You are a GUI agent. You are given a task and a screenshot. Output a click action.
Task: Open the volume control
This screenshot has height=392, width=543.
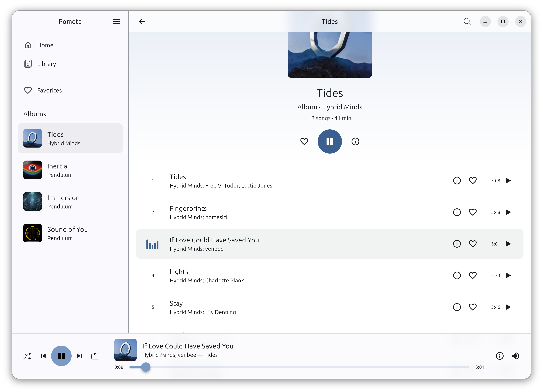[x=515, y=356]
